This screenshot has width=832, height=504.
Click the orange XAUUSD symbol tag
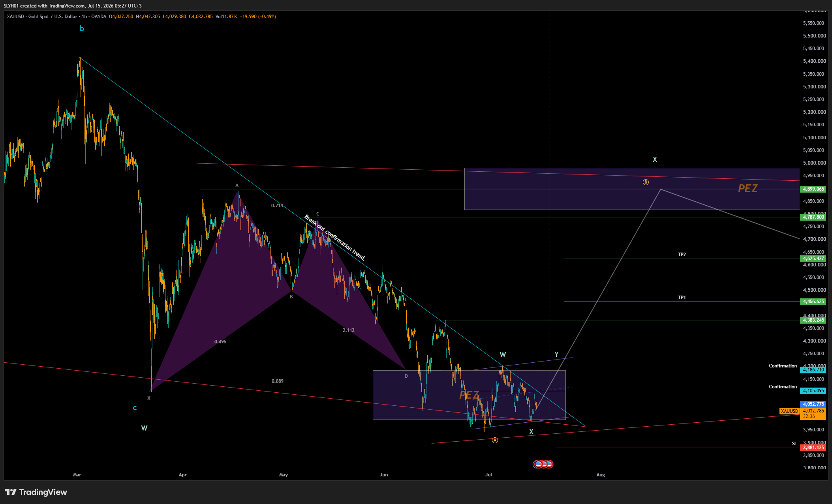[x=789, y=411]
